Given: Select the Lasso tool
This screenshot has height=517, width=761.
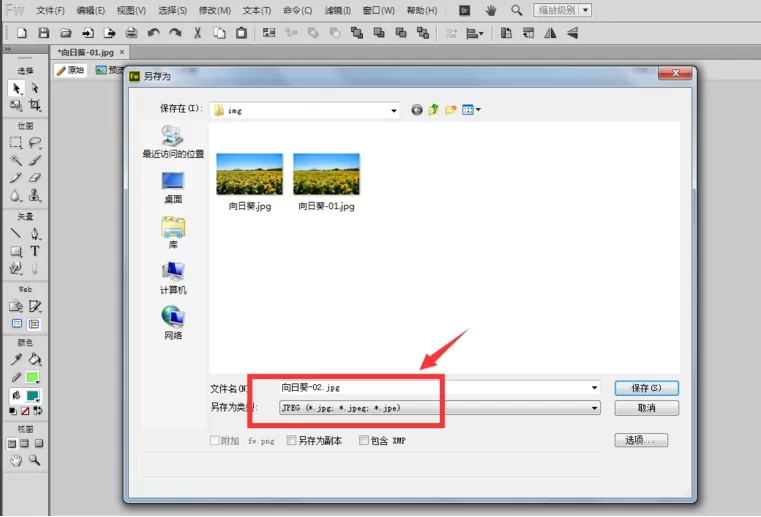Looking at the screenshot, I should pos(34,142).
